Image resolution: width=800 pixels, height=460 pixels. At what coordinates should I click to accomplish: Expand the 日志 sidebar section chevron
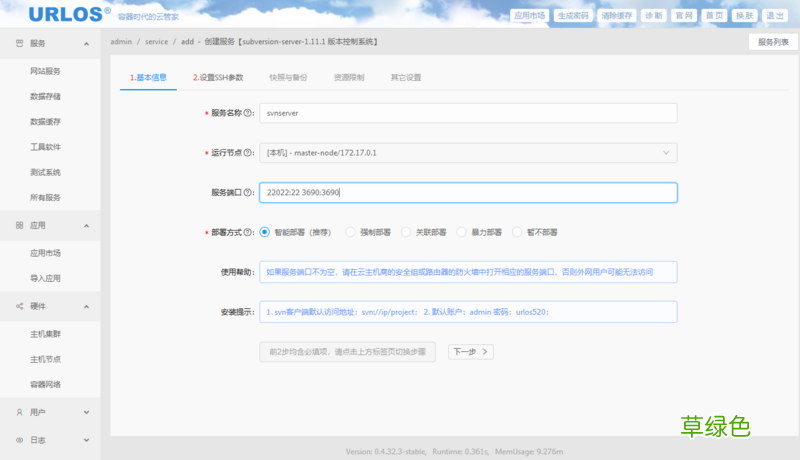pyautogui.click(x=86, y=440)
